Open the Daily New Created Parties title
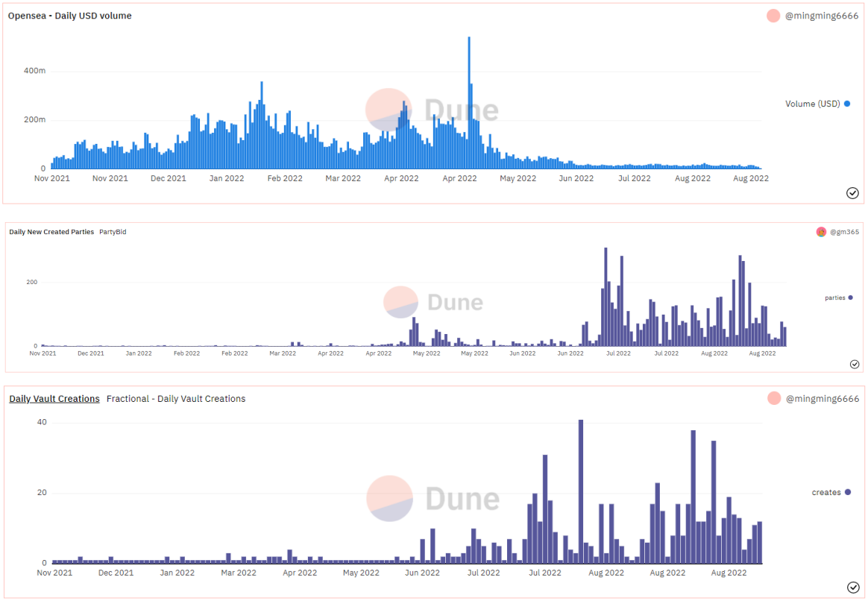Image resolution: width=868 pixels, height=601 pixels. click(51, 232)
